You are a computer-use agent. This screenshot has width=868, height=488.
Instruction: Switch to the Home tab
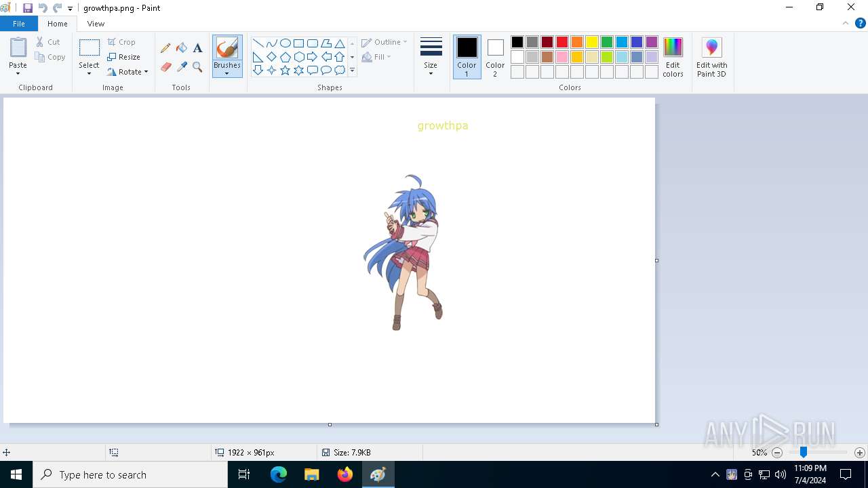[58, 24]
